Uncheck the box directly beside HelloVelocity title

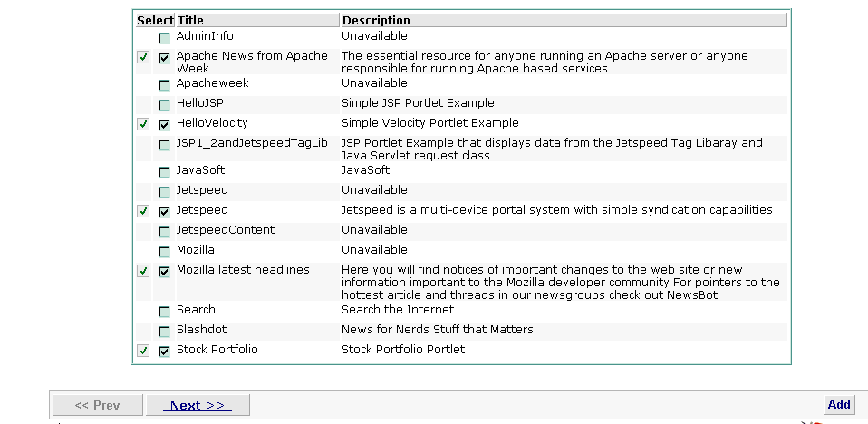[x=164, y=125]
